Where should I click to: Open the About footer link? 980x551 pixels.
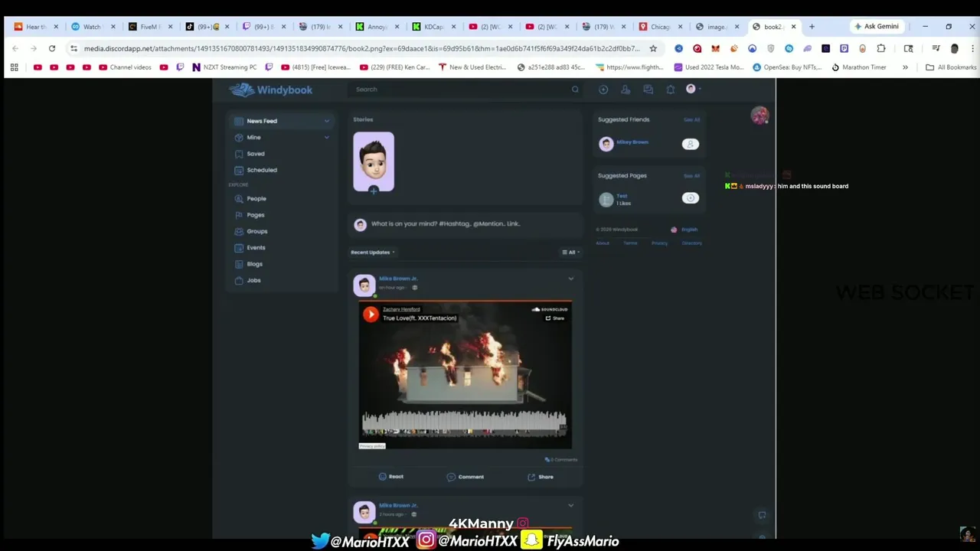[x=603, y=243]
